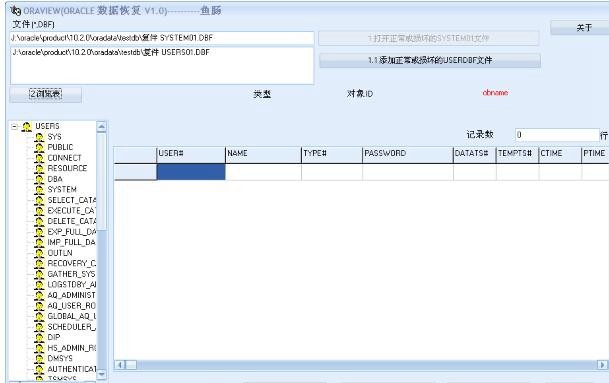Click the grid horizontal scroll-right arrow

pyautogui.click(x=602, y=365)
